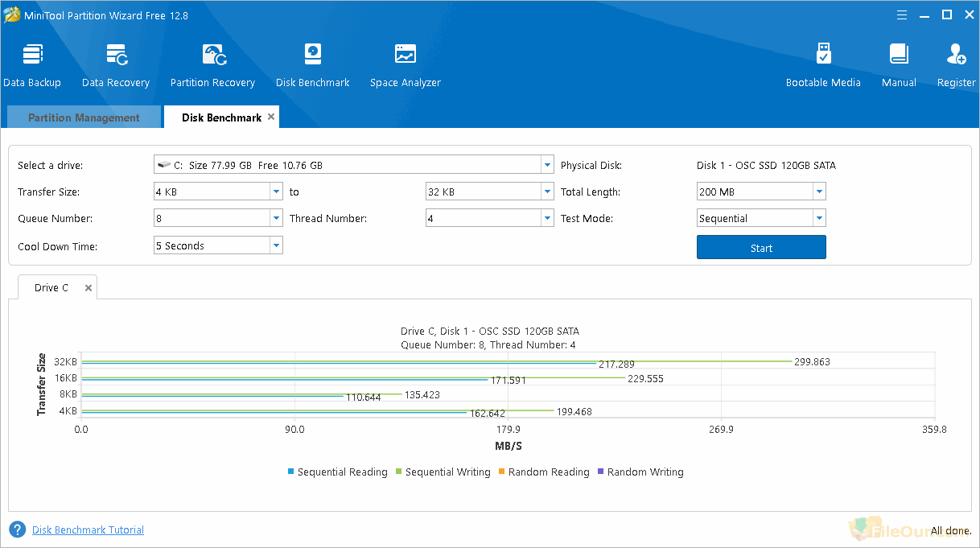Toggle the Random Writing legend entry
Screen dimensions: 980x548
click(x=644, y=472)
